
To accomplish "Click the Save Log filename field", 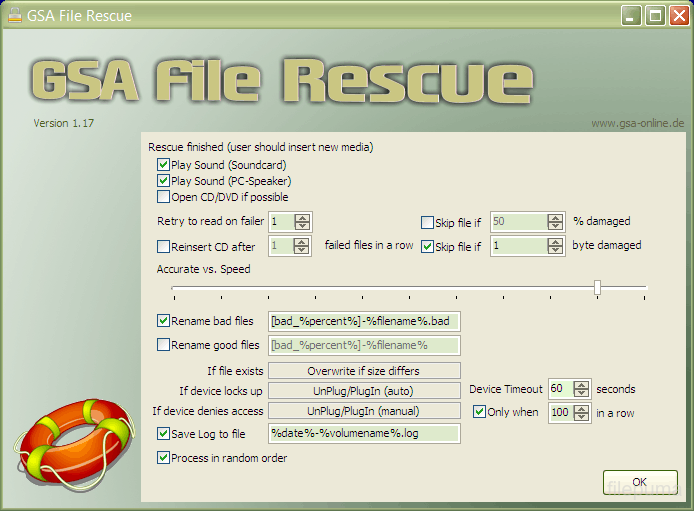I will pos(362,433).
